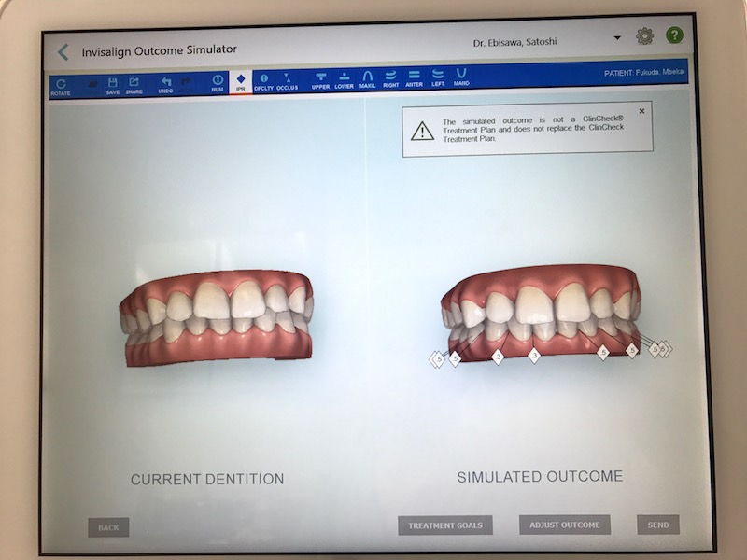Toggle the difficulty (DFCLTY) overlay
This screenshot has height=560, width=747.
point(264,82)
